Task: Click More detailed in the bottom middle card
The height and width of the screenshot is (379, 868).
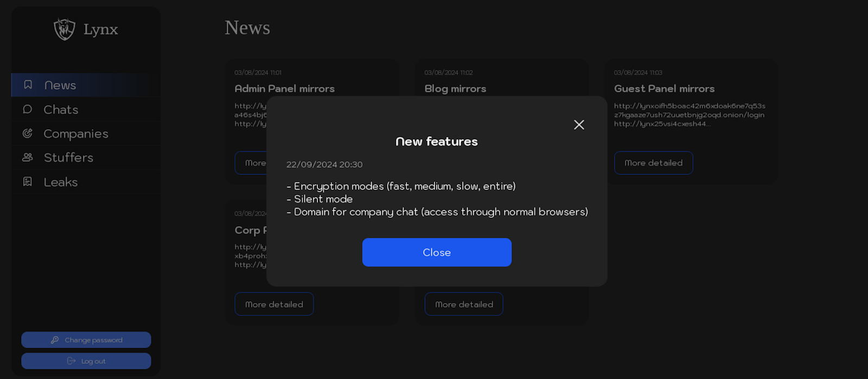Action: 464,304
